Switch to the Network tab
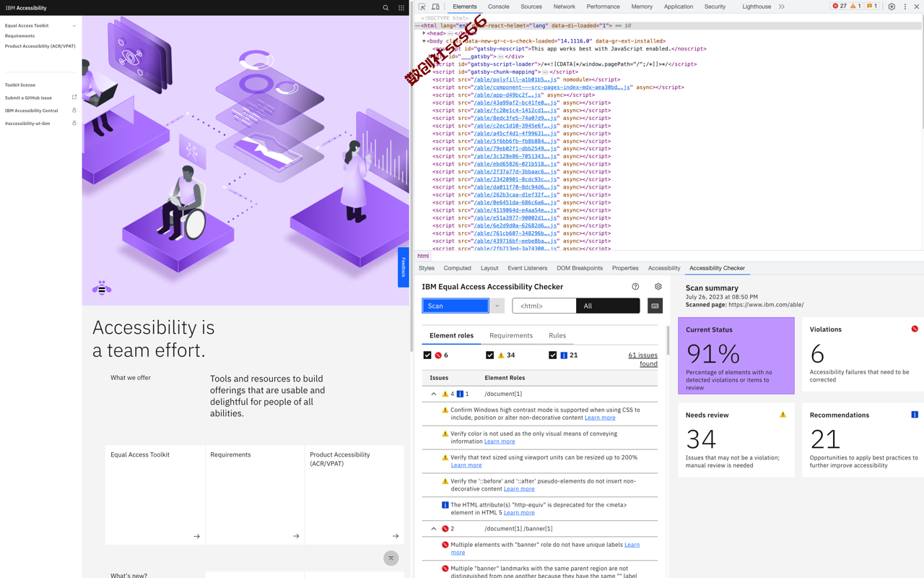 click(x=565, y=7)
